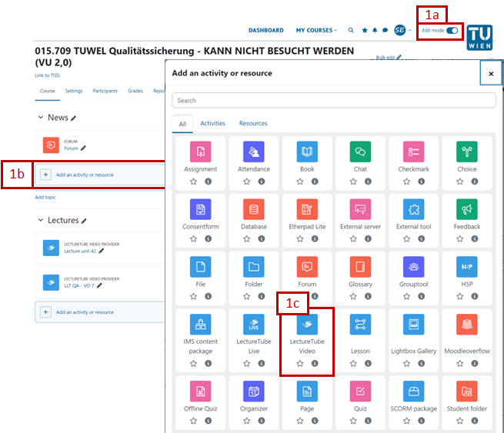Viewport: 504px width, 433px height.
Task: Choose the Quiz activity icon
Action: point(360,391)
